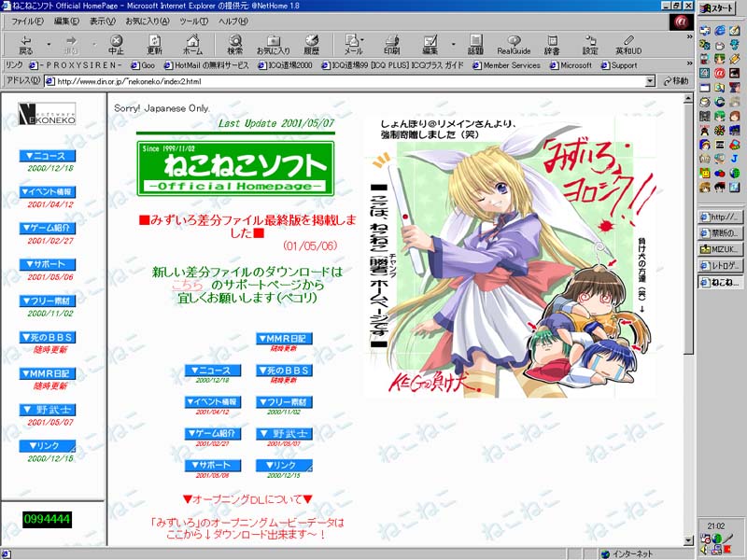Viewport: 747px width, 560px height.
Task: Open the address bar URL dropdown
Action: coord(650,81)
